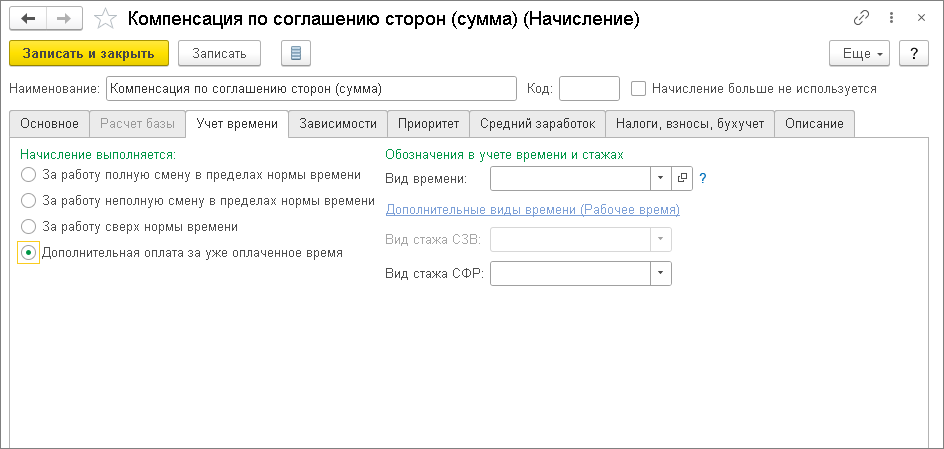Click the Наименование text field
Viewport: 944px width, 449px height.
click(x=310, y=88)
